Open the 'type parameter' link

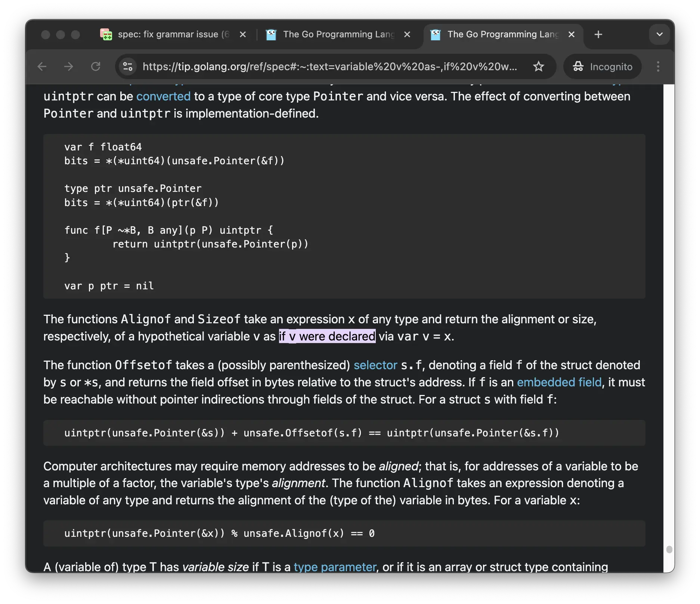(x=335, y=567)
